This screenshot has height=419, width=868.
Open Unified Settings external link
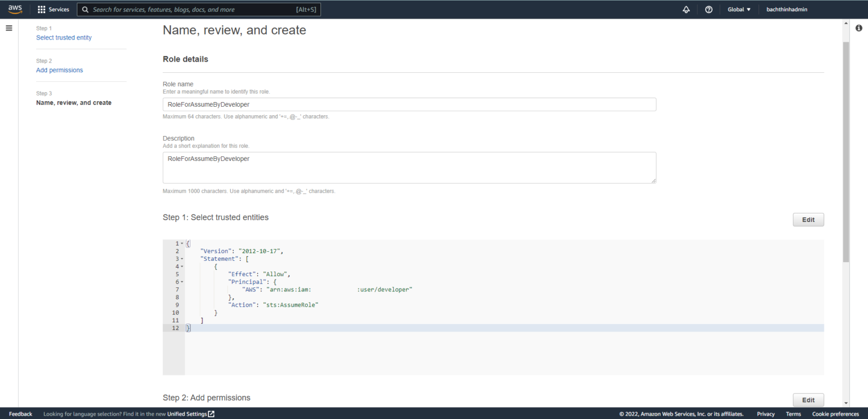190,414
